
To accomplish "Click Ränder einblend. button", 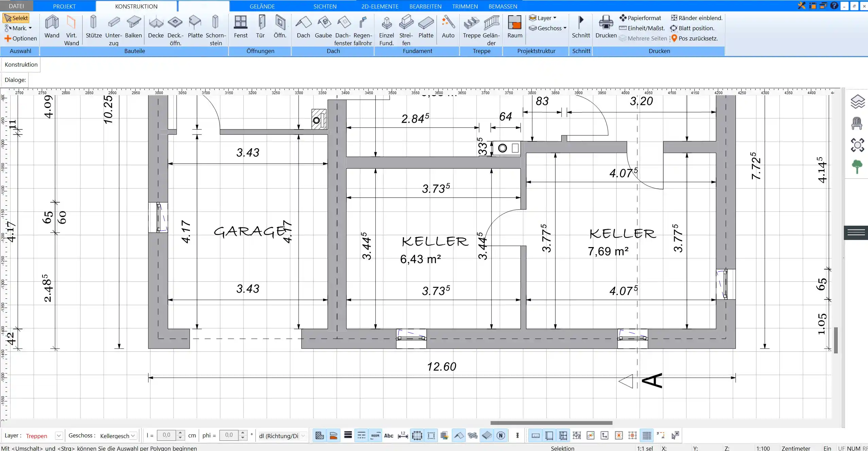I will tap(697, 18).
